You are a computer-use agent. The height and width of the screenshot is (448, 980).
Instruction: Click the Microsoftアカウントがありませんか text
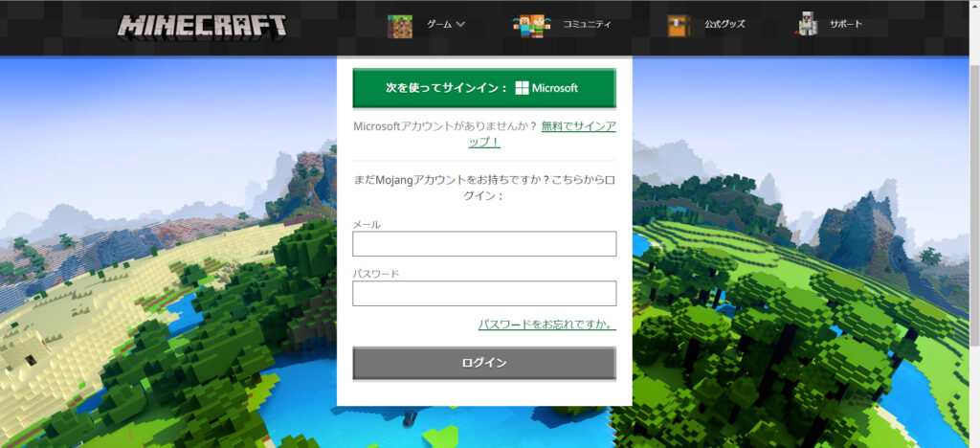click(x=445, y=126)
